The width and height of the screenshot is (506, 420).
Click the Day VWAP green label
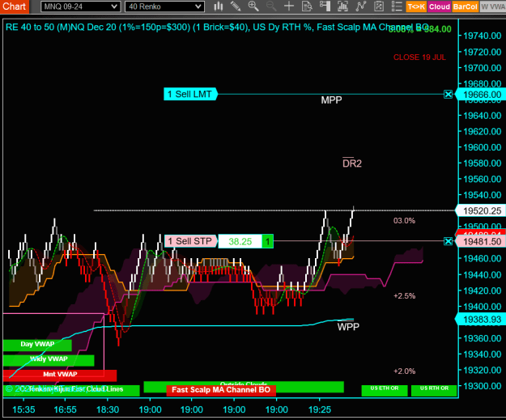pyautogui.click(x=37, y=344)
